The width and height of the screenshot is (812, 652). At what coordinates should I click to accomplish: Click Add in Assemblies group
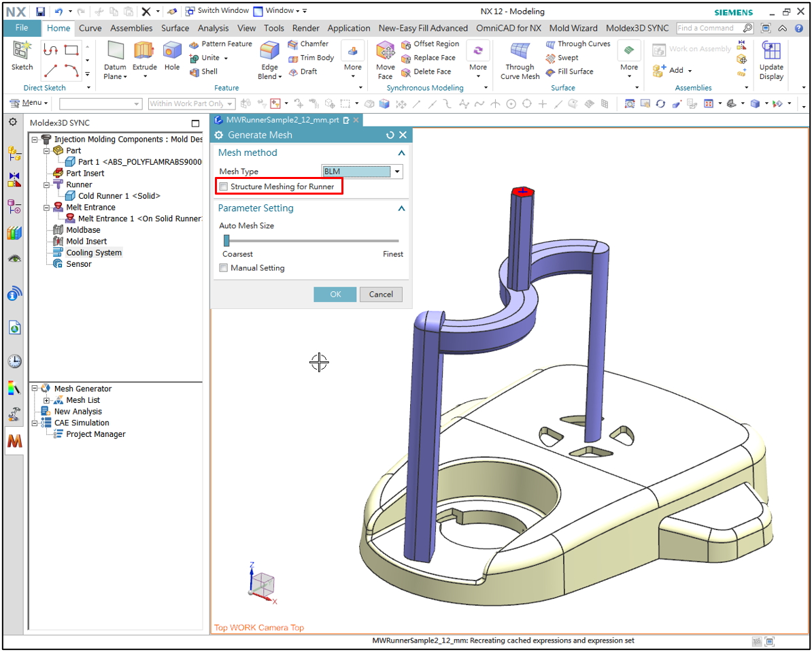click(672, 71)
